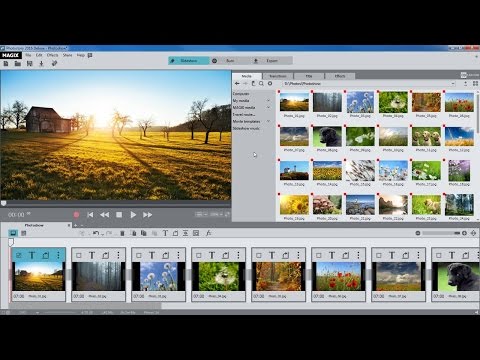
Task: Open three-dots menu on green dandelion slide
Action: click(x=238, y=255)
